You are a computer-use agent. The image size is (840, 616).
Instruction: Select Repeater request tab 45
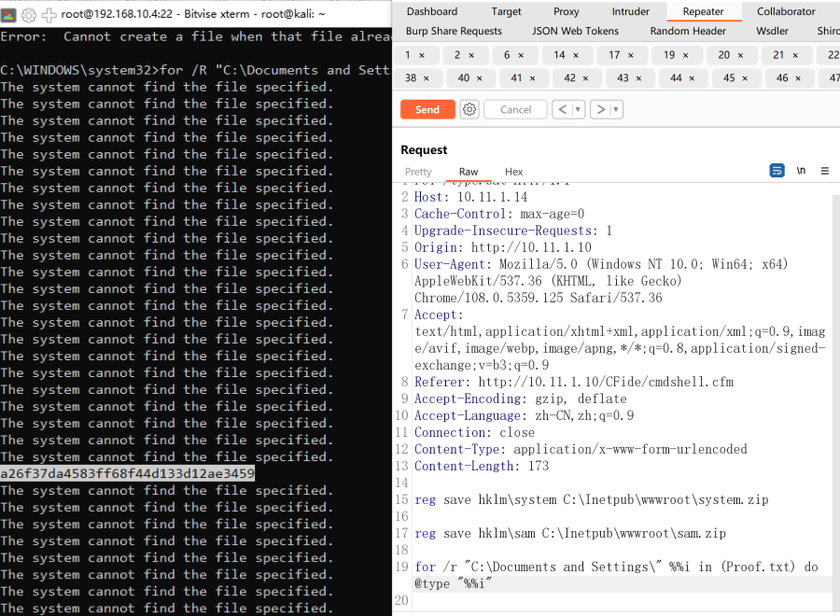tap(729, 78)
